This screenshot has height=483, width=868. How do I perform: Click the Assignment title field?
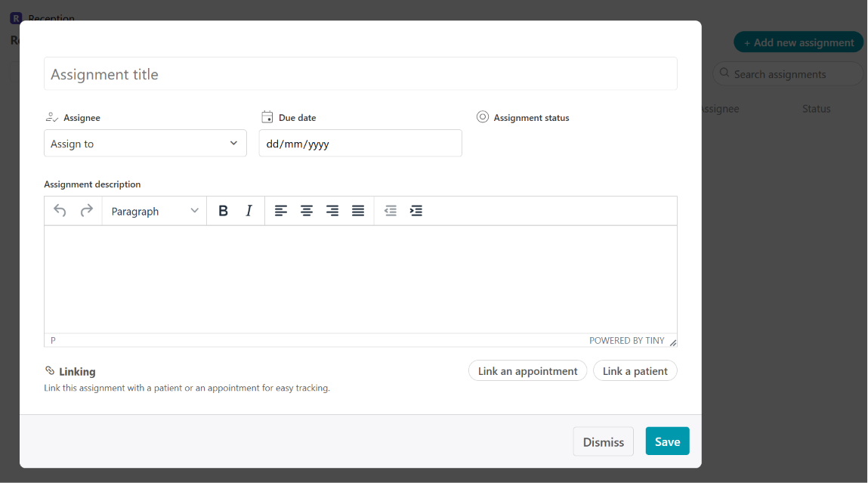coord(360,73)
